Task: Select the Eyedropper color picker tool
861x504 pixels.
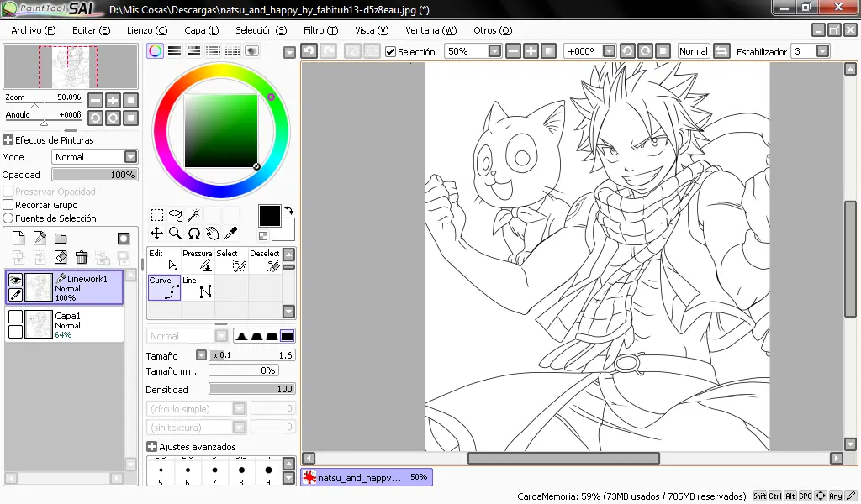Action: pos(231,234)
